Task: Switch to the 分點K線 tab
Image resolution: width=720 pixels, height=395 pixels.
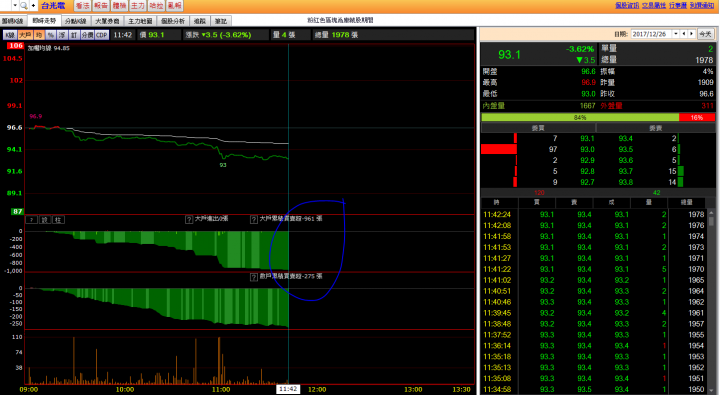Action: [x=76, y=21]
